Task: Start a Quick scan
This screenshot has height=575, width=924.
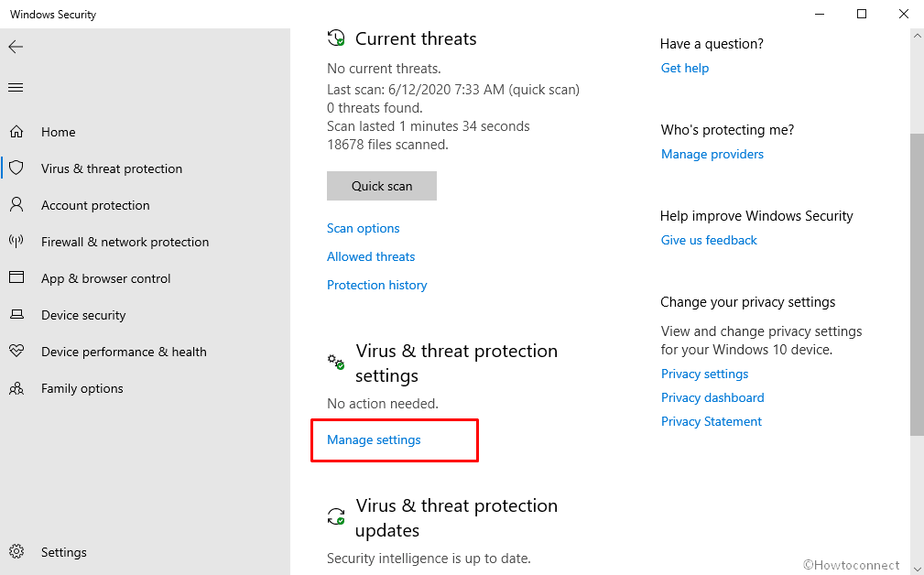Action: (x=382, y=186)
